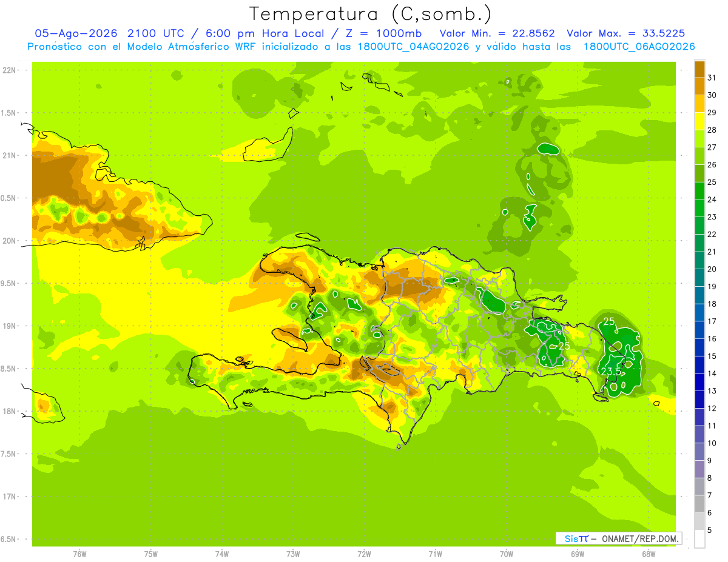728x562 pixels.
Task: Click the '71W' longitude label
Action: [435, 554]
